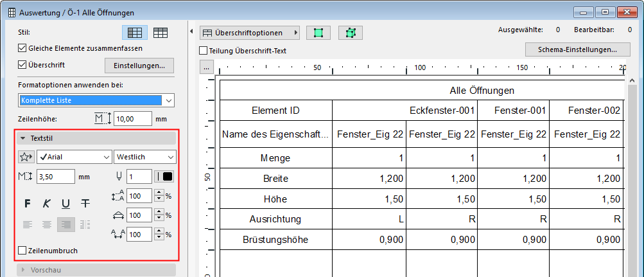
Task: Open the Einstellungen... dialog
Action: (139, 66)
